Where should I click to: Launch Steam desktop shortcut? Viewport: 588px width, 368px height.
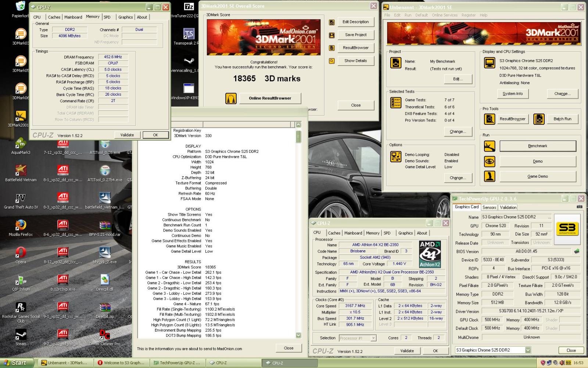pyautogui.click(x=21, y=335)
